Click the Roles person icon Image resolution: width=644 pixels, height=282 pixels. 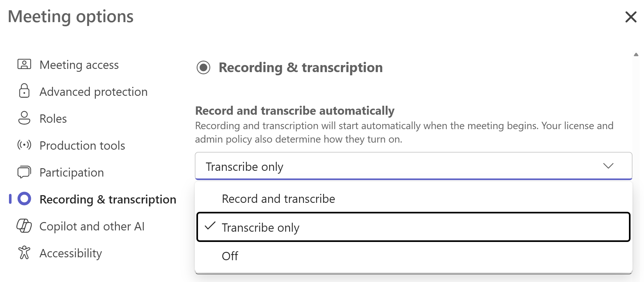coord(24,118)
